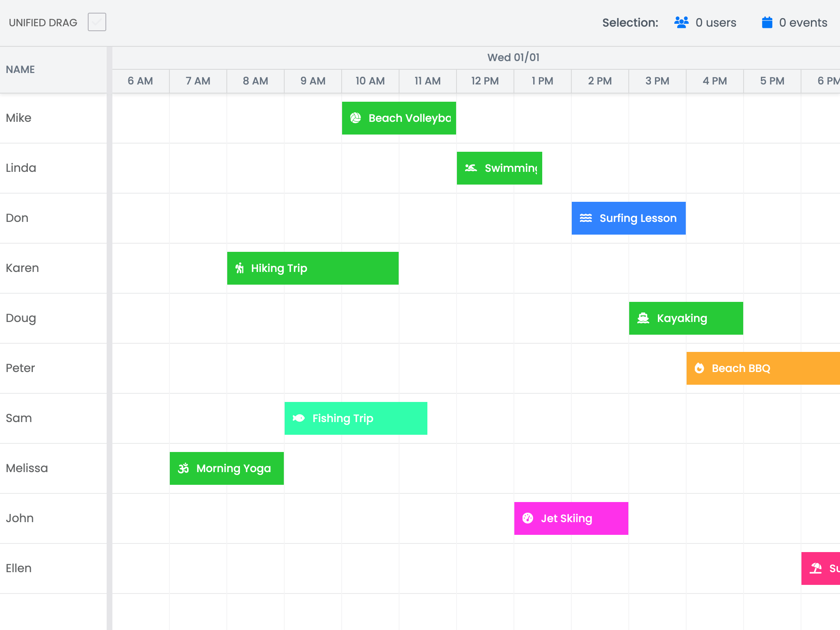Click the om icon on Morning Yoga
The image size is (840, 630).
pyautogui.click(x=183, y=468)
